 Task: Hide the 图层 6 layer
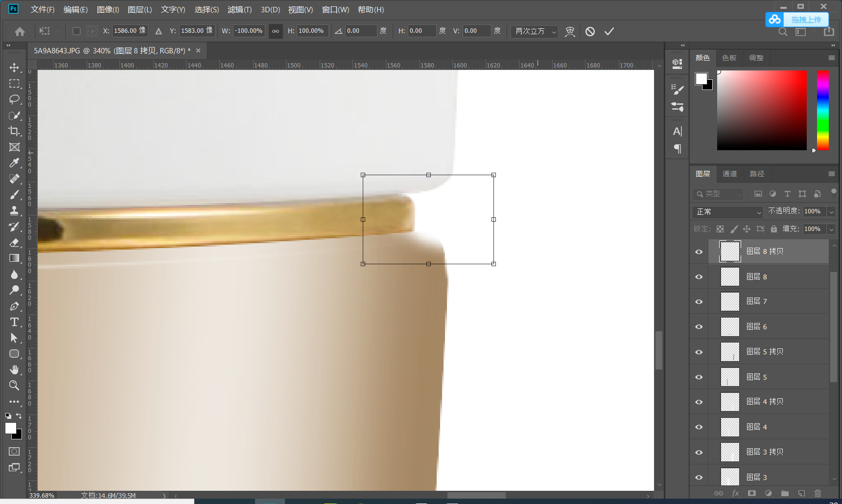(x=699, y=327)
